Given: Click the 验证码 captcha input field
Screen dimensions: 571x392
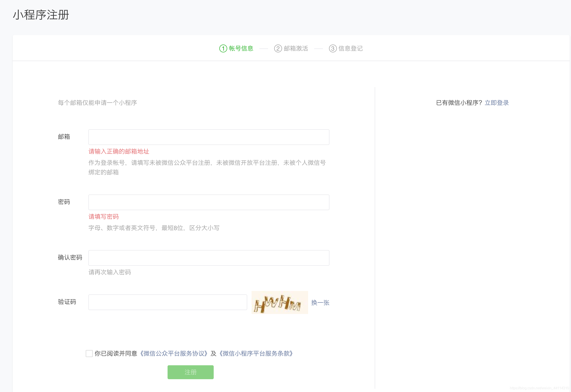Looking at the screenshot, I should point(168,302).
